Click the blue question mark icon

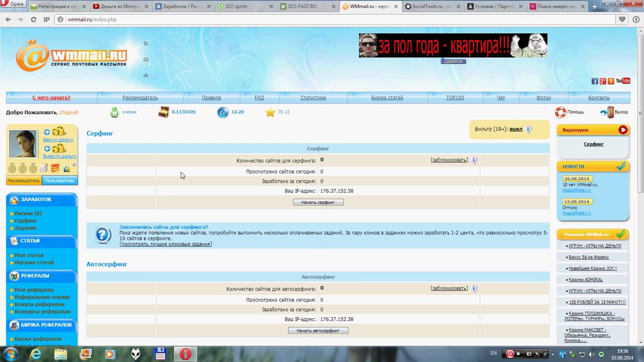103,235
